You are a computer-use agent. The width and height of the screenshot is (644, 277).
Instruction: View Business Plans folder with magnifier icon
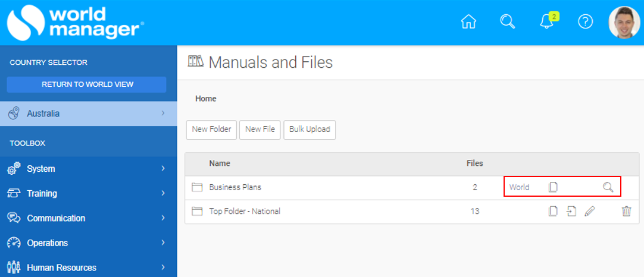tap(608, 187)
